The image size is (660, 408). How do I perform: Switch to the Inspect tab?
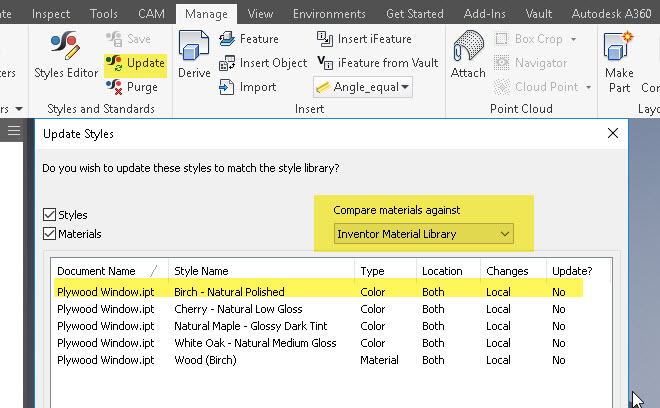pos(51,14)
